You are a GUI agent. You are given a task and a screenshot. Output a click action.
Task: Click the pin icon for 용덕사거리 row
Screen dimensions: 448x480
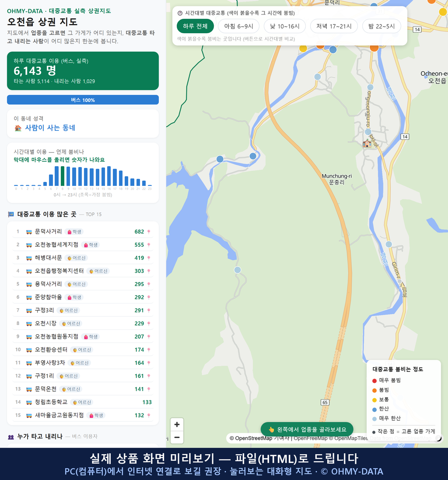149,285
